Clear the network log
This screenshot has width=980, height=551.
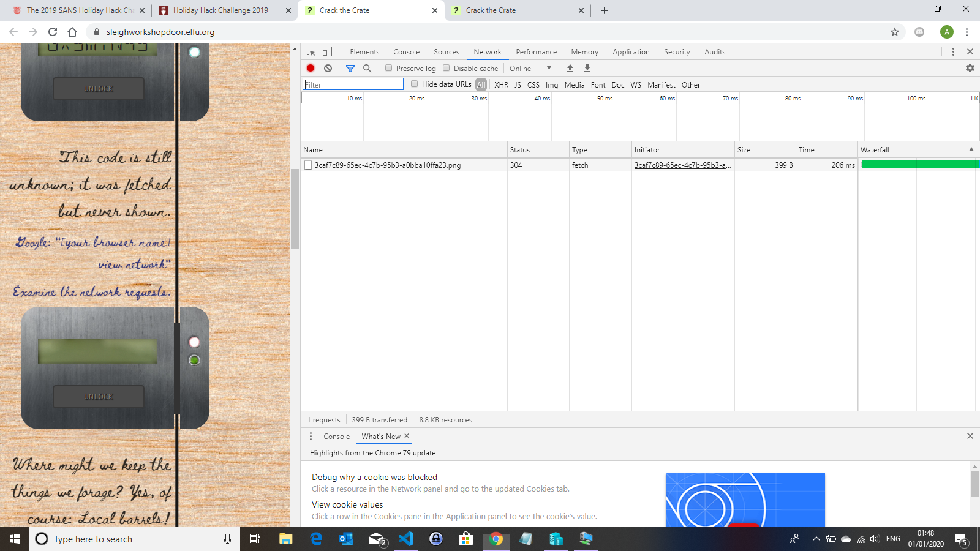(x=328, y=68)
